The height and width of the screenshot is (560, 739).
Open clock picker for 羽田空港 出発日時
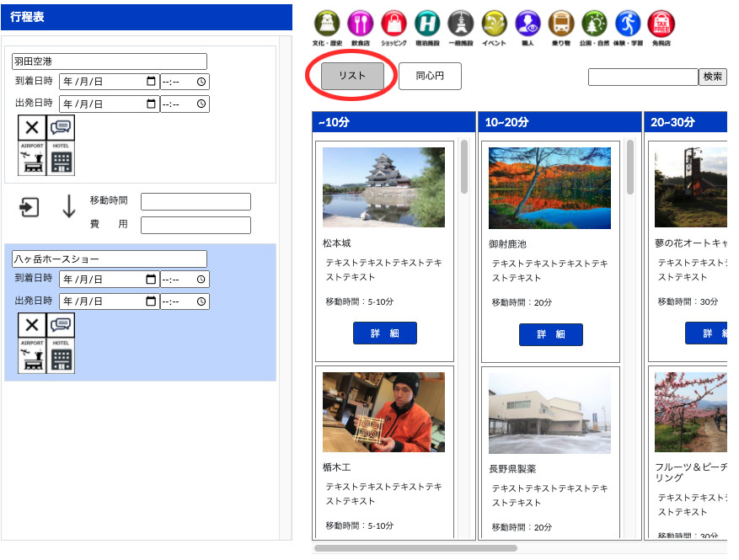pyautogui.click(x=201, y=104)
